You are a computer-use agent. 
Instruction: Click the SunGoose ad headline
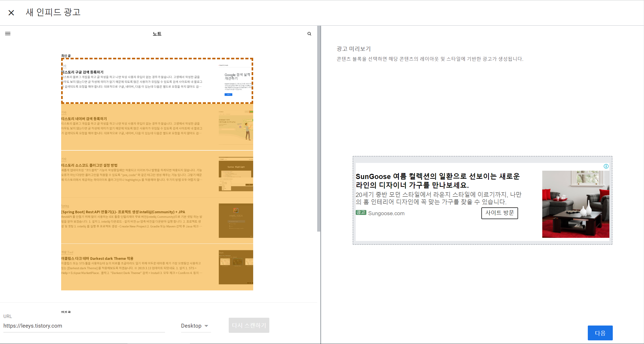(x=438, y=181)
